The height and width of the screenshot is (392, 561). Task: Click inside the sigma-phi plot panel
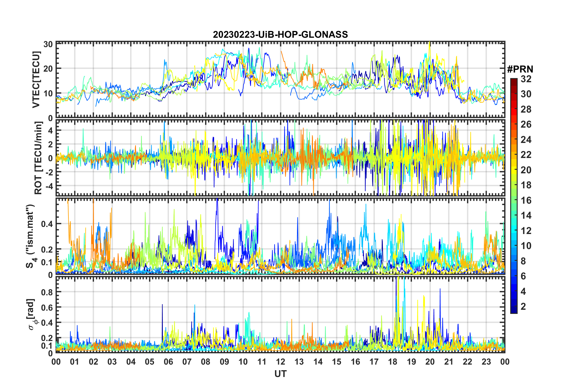coord(280,314)
